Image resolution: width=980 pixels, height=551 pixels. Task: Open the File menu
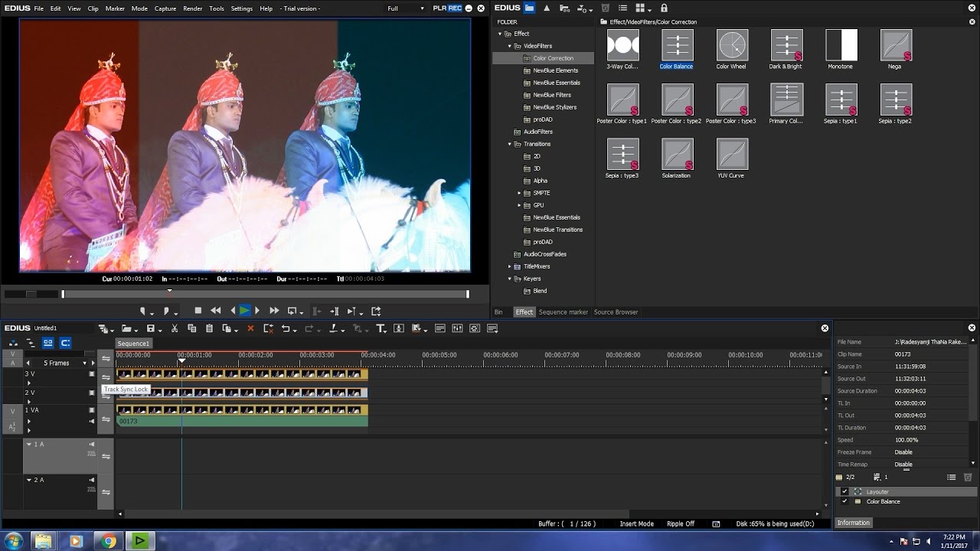[38, 8]
